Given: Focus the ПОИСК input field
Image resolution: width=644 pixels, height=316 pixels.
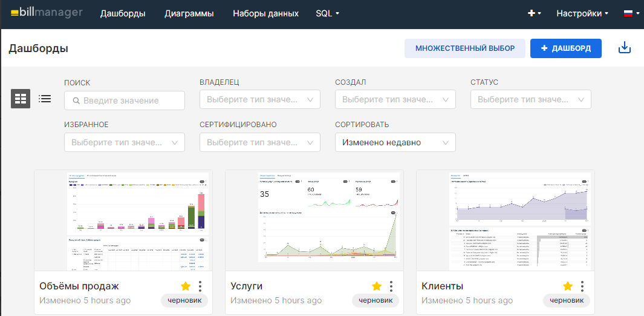Looking at the screenshot, I should (x=125, y=100).
